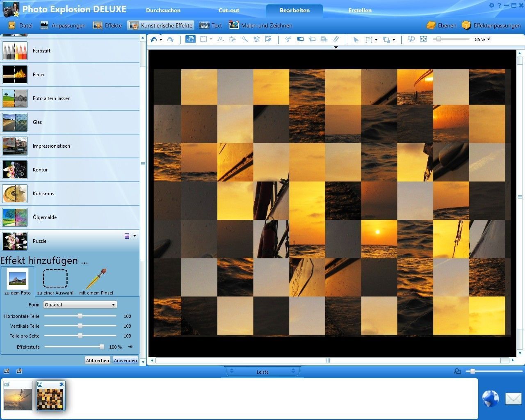Viewport: 525px width, 420px height.
Task: Open the 85 % zoom level dropdown
Action: tap(482, 39)
